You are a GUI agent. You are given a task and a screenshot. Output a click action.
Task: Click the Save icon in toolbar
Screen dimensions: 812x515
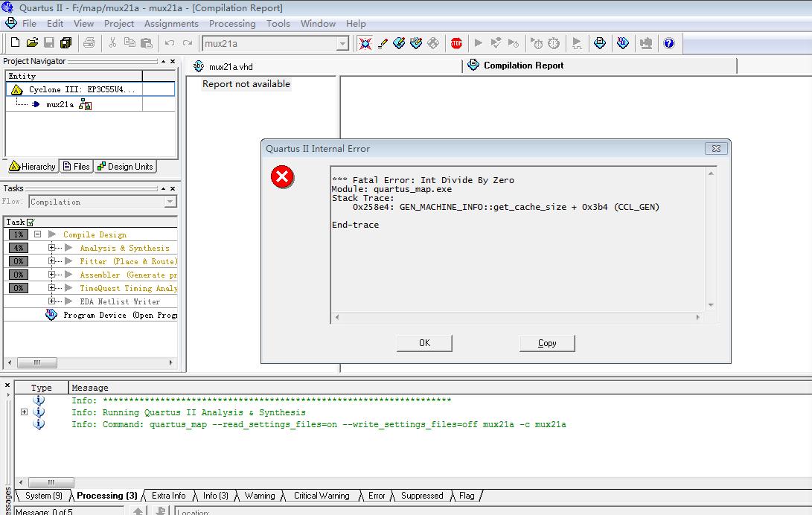49,43
